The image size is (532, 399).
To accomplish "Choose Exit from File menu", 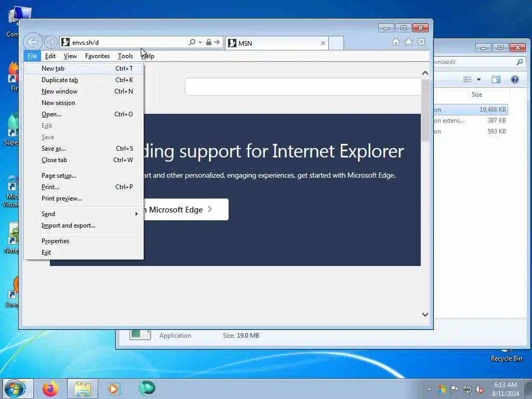I will 84,252.
